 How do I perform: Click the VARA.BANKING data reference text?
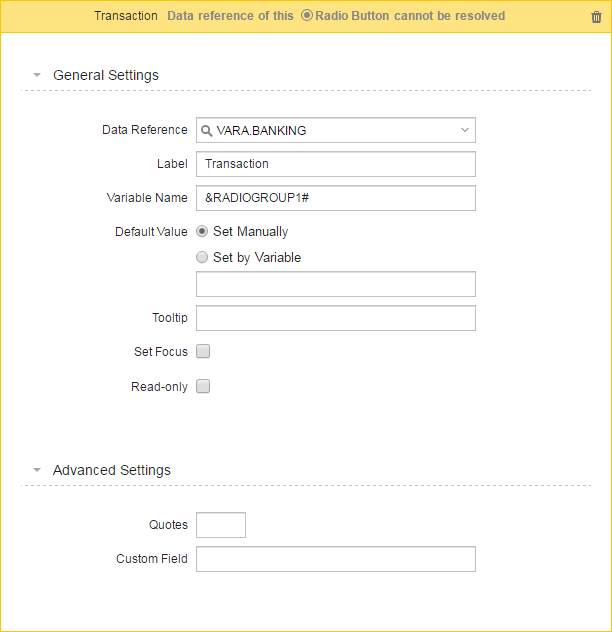click(261, 131)
